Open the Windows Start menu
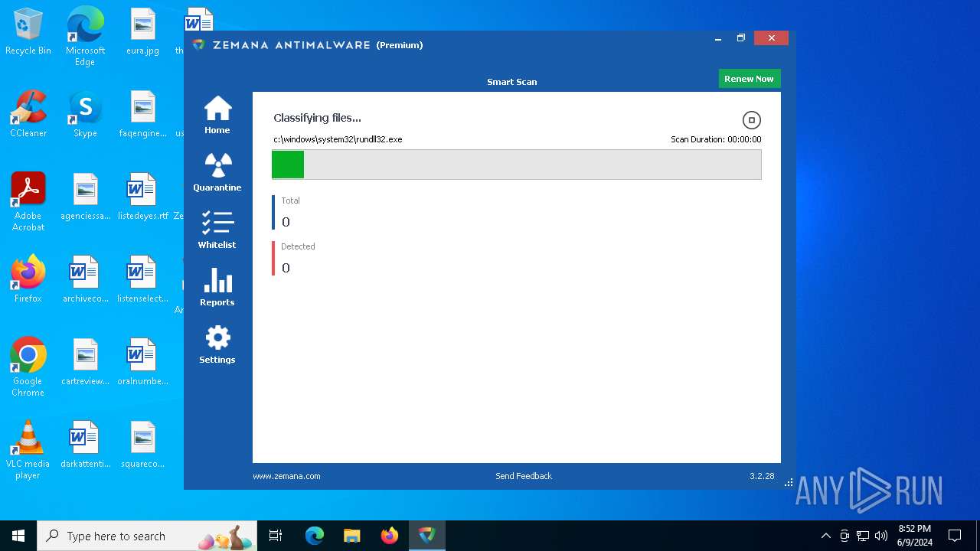The height and width of the screenshot is (551, 980). (x=18, y=536)
